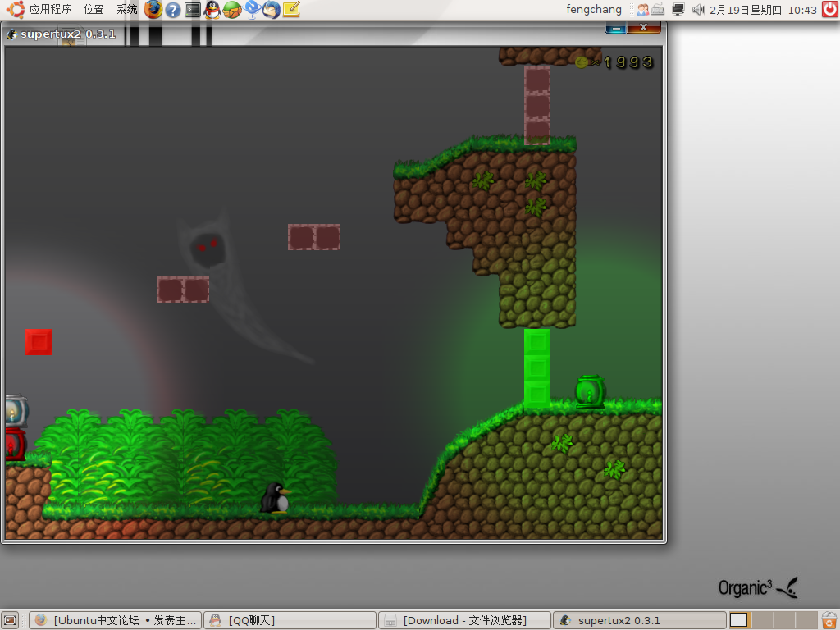Click the network monitors tray icon

[x=678, y=10]
